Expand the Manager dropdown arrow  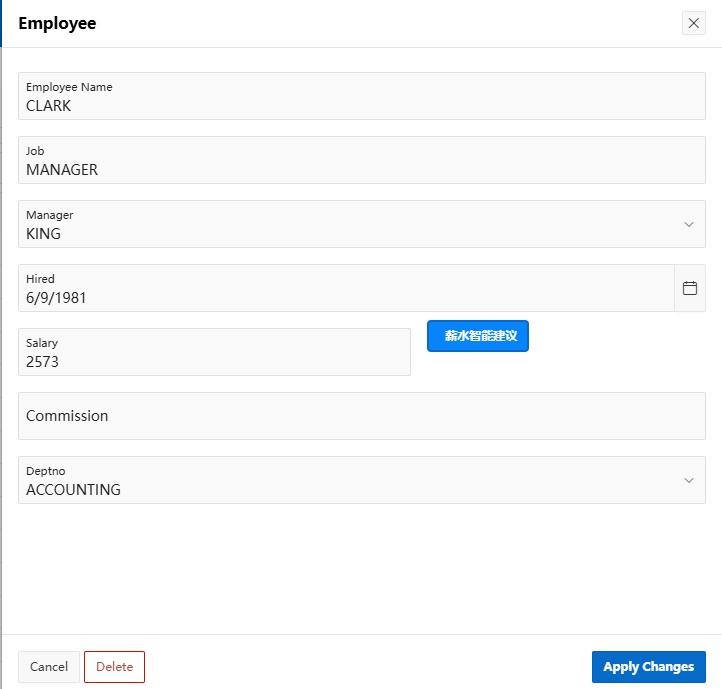click(688, 224)
